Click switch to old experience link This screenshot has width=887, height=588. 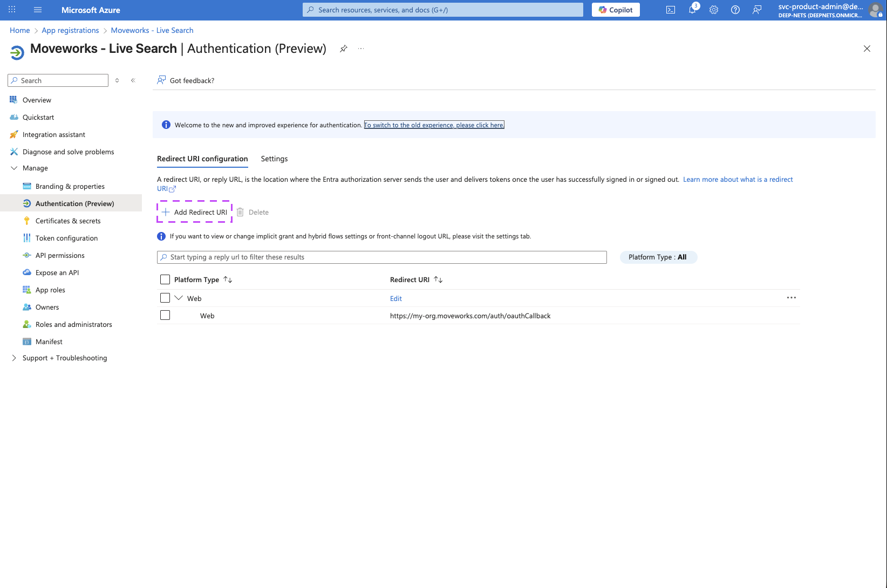(434, 125)
